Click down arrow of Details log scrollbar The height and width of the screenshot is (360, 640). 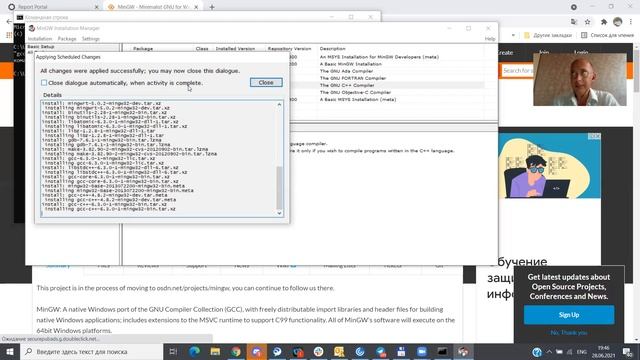[x=279, y=213]
